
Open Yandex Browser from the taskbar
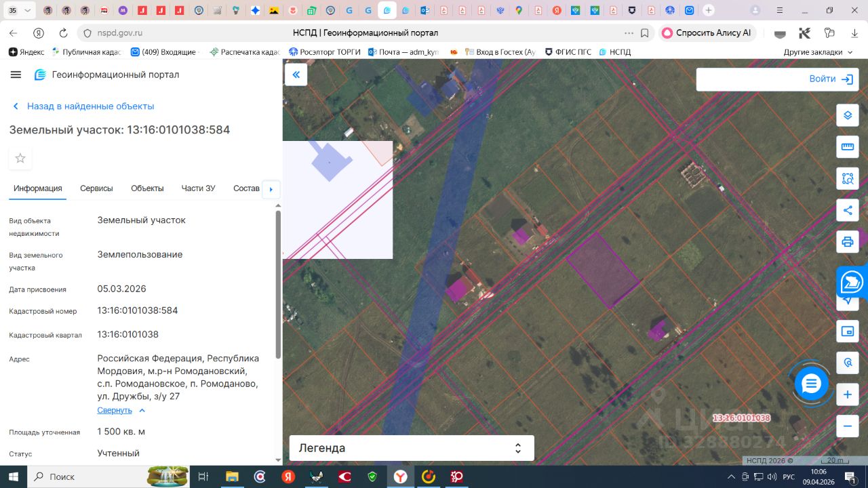click(x=401, y=476)
